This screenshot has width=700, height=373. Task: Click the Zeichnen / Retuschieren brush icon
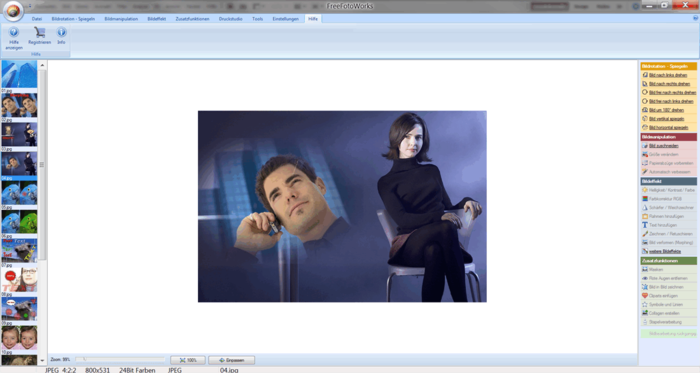pos(645,234)
